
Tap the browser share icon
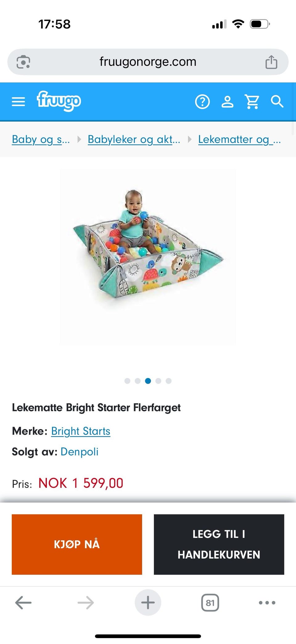[271, 62]
